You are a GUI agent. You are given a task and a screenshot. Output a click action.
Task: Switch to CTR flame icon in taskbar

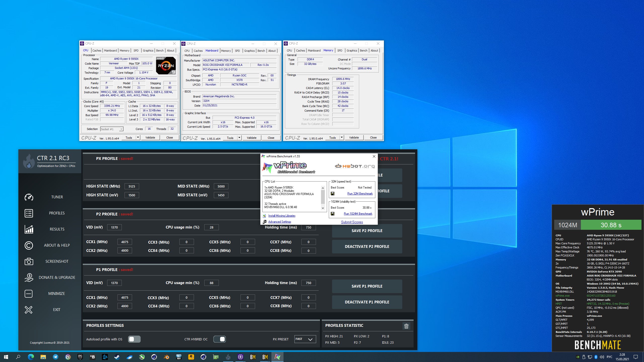pyautogui.click(x=228, y=357)
